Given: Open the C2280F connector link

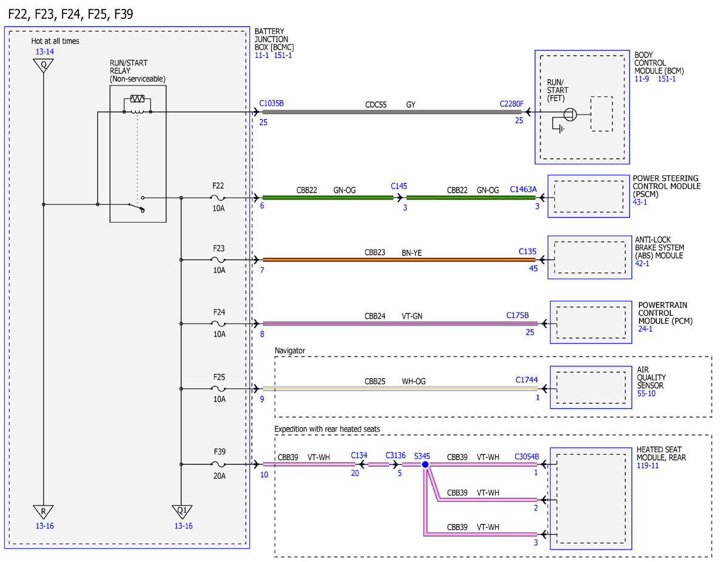Looking at the screenshot, I should 511,104.
